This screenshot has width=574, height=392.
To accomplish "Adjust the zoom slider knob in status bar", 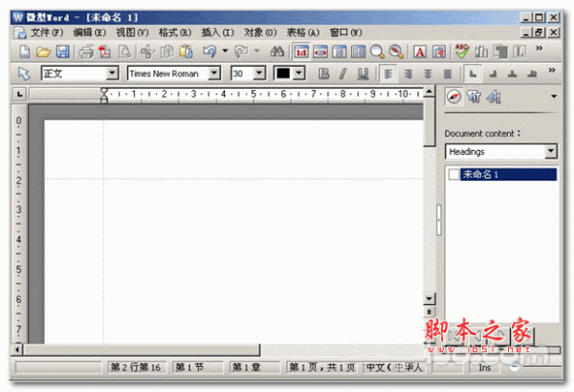I will pos(515,366).
